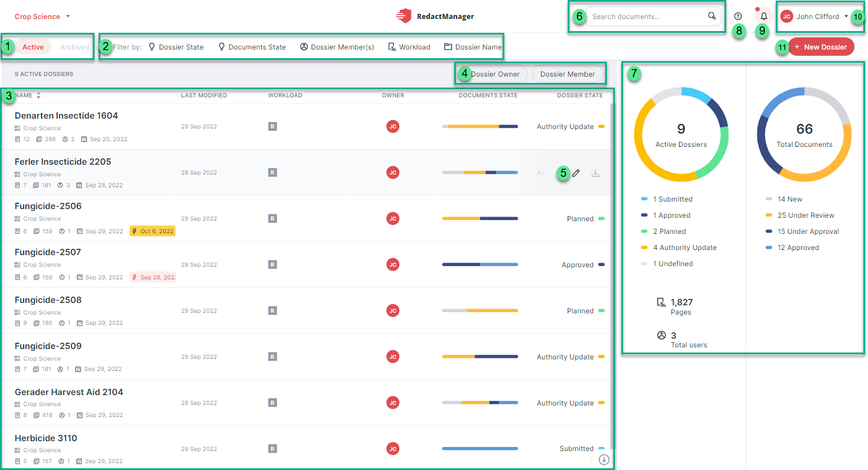
Task: Click the Submitted state of Herbicide 3110
Action: click(582, 449)
